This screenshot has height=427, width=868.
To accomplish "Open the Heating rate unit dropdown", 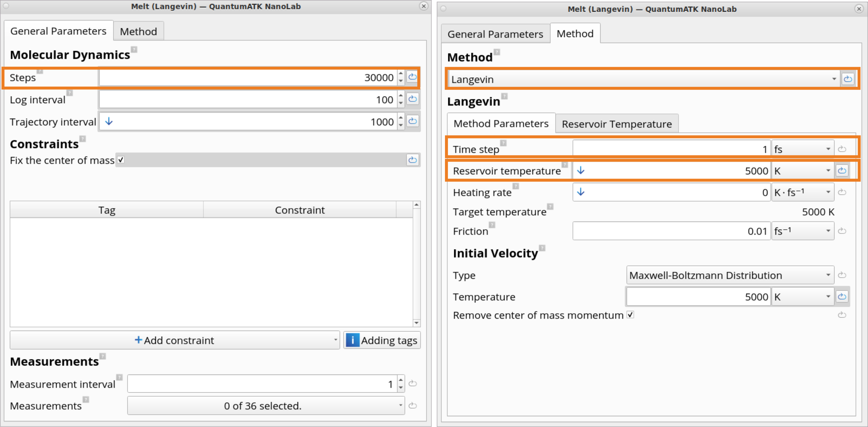I will click(x=803, y=192).
